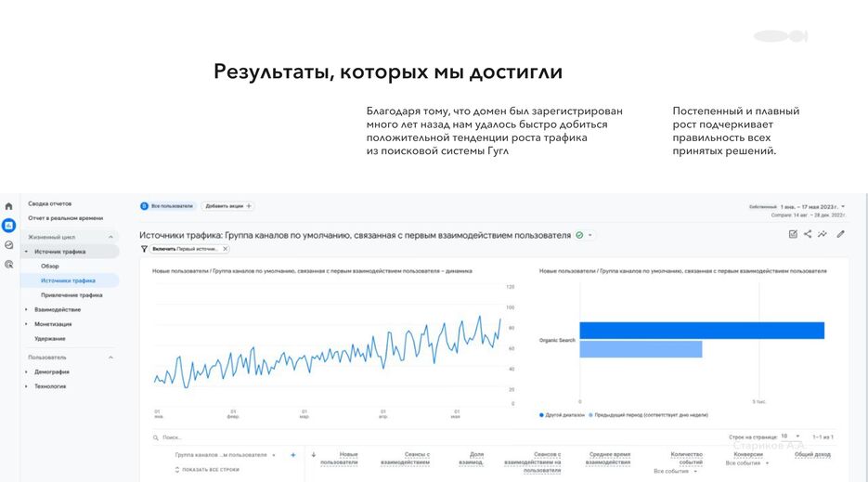
Task: Click the blue 'B' all-users badge
Action: 144,206
